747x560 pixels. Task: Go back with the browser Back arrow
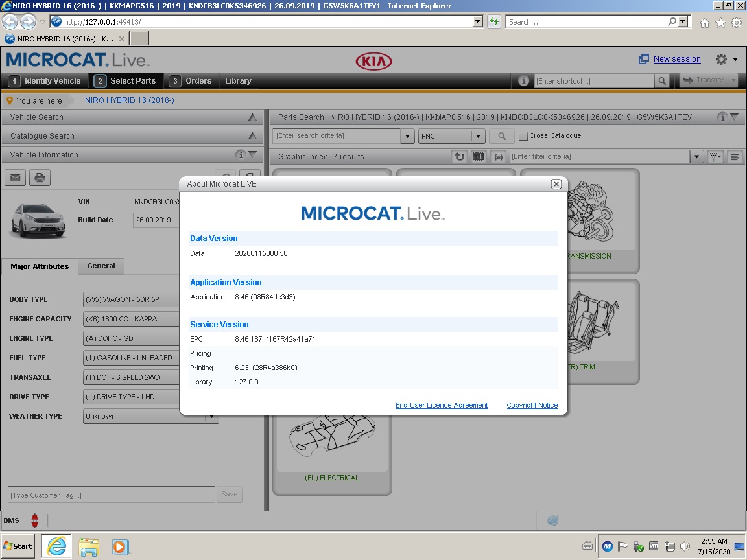point(10,22)
